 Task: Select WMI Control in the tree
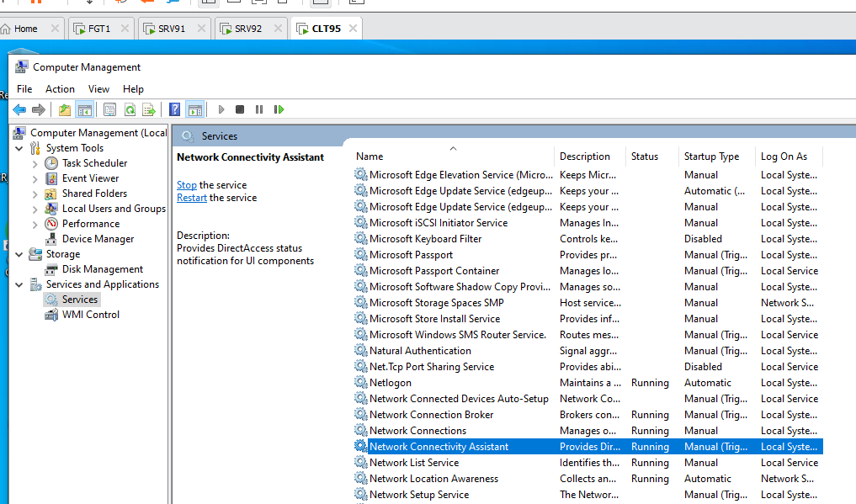(91, 315)
